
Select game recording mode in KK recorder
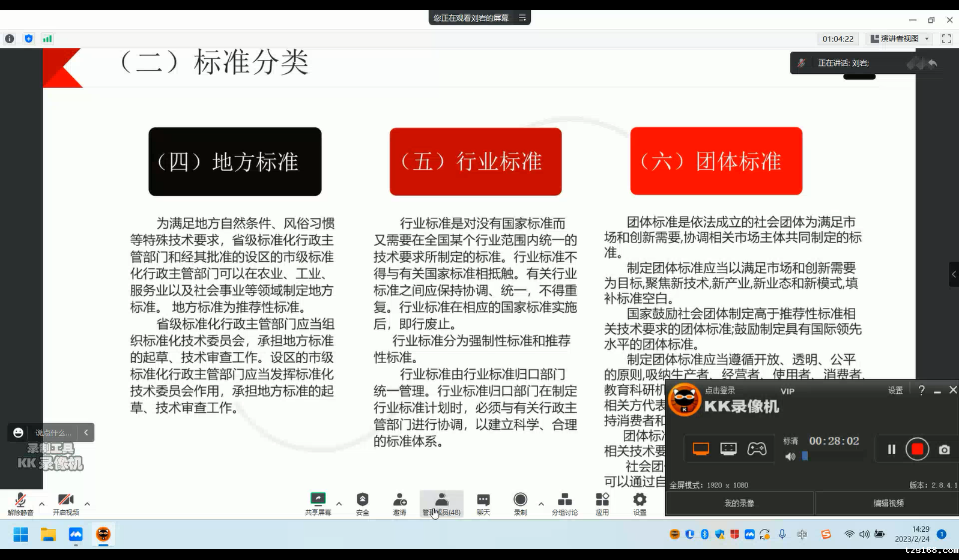tap(756, 449)
